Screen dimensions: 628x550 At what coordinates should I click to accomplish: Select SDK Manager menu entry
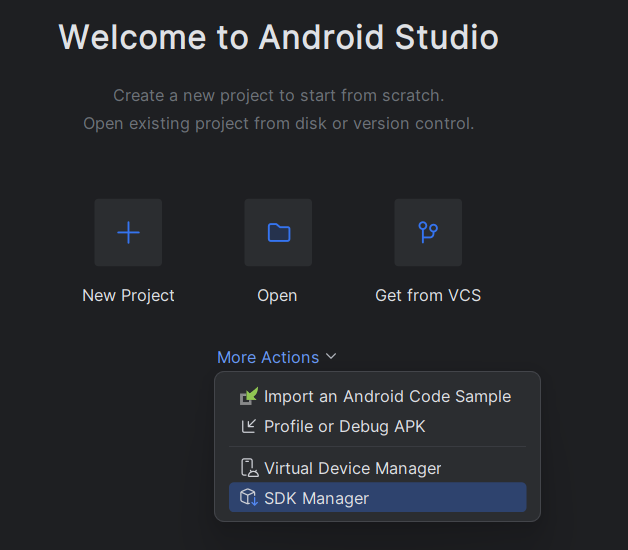point(378,498)
